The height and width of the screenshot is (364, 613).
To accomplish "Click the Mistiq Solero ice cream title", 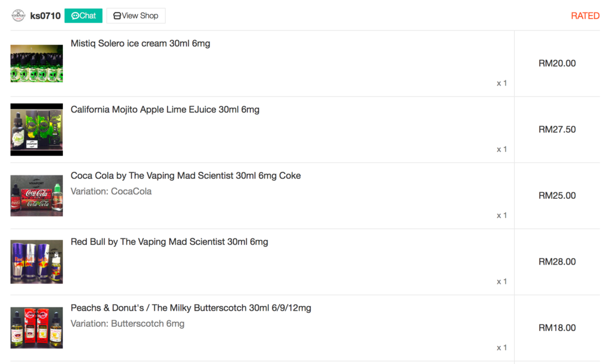I will pos(140,44).
